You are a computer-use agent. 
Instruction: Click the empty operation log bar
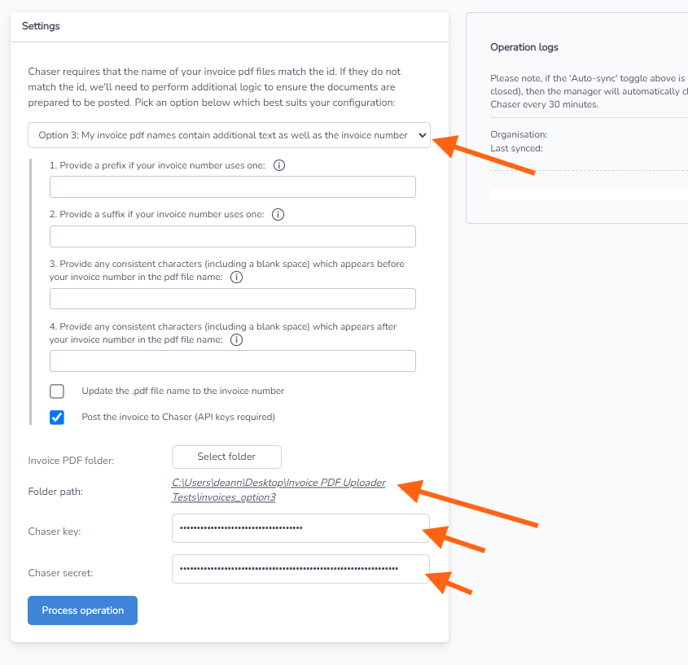tap(589, 194)
